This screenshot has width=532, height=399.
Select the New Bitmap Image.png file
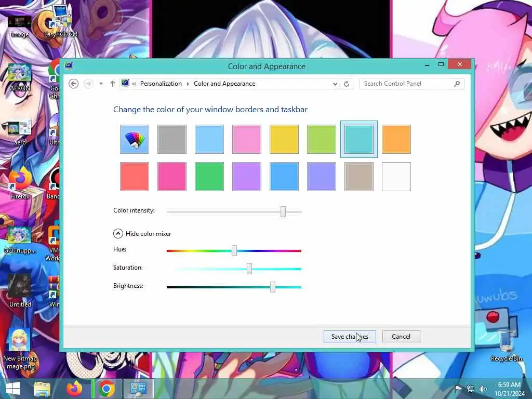click(20, 348)
